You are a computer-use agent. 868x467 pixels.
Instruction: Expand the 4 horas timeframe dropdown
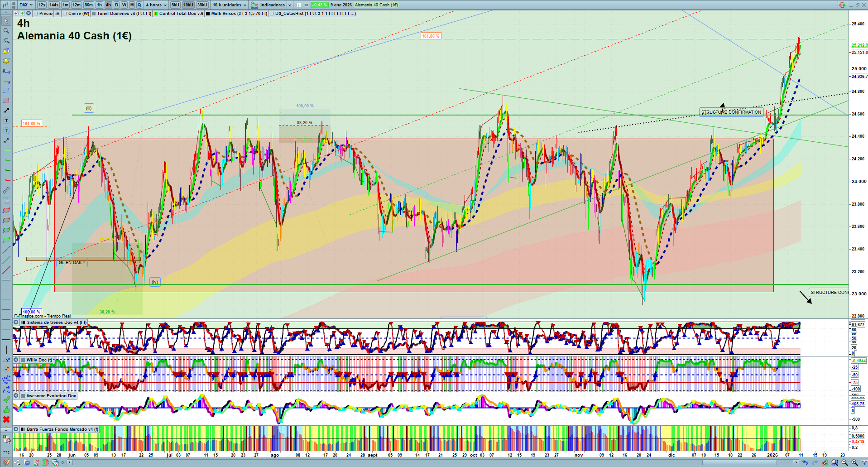tap(156, 5)
